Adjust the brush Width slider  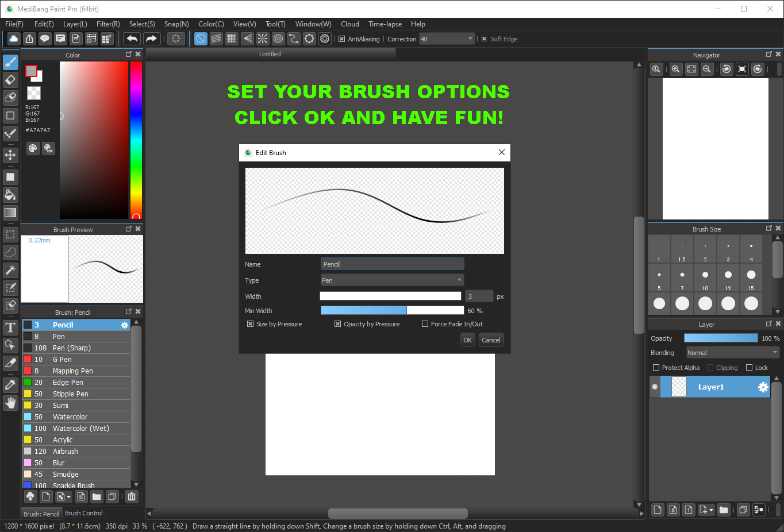[x=391, y=296]
